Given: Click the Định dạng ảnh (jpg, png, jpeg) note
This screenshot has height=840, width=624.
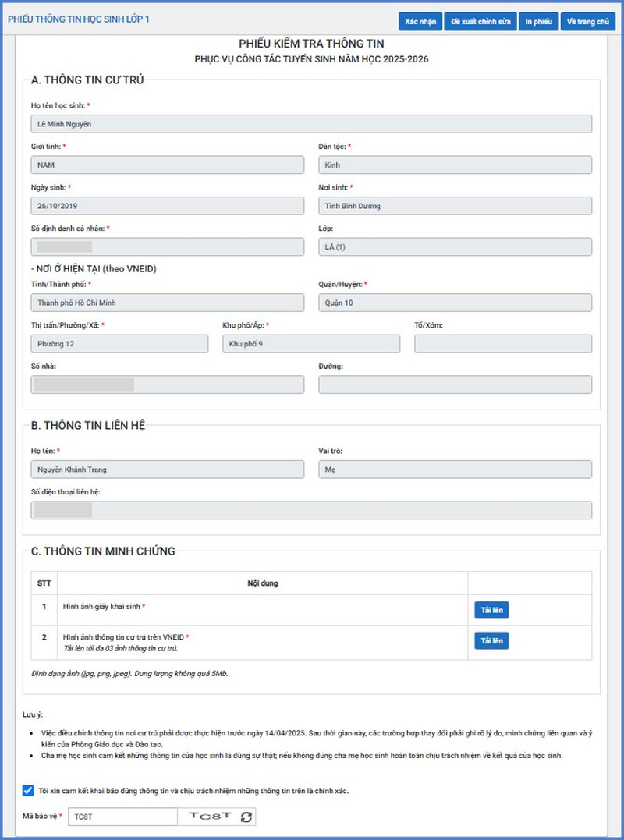Looking at the screenshot, I should click(129, 673).
